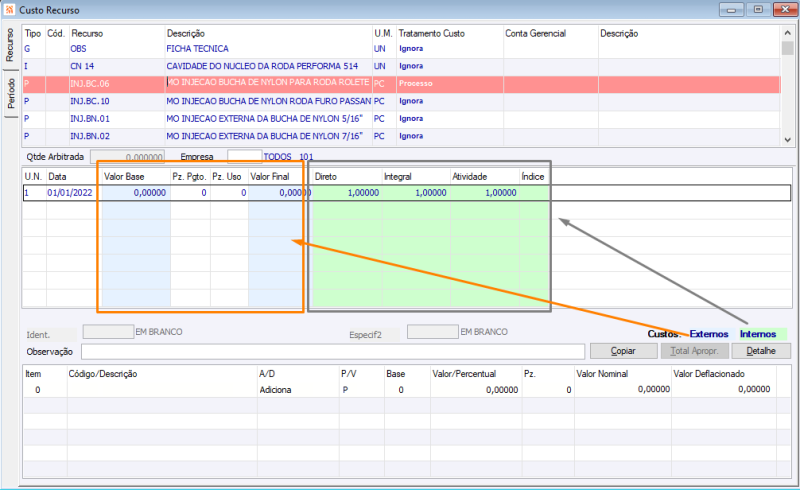Maximize the Custo Recurso window

758,10
